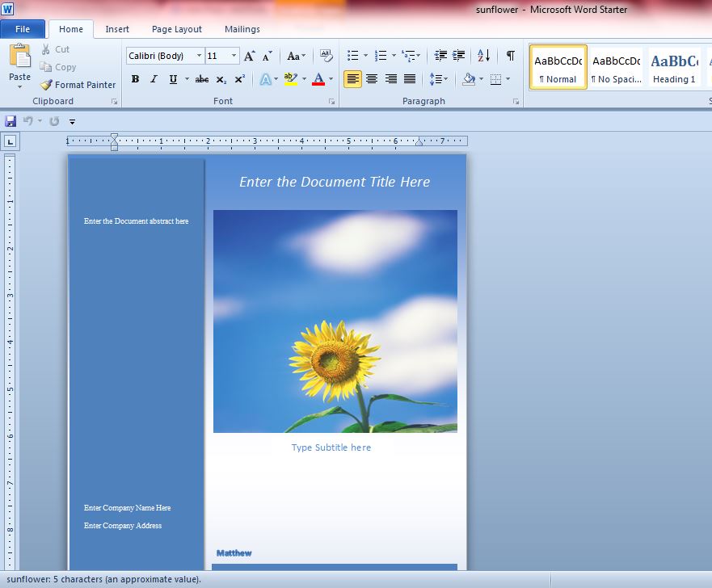712x588 pixels.
Task: Open the red Font Color swatch
Action: pyautogui.click(x=320, y=79)
